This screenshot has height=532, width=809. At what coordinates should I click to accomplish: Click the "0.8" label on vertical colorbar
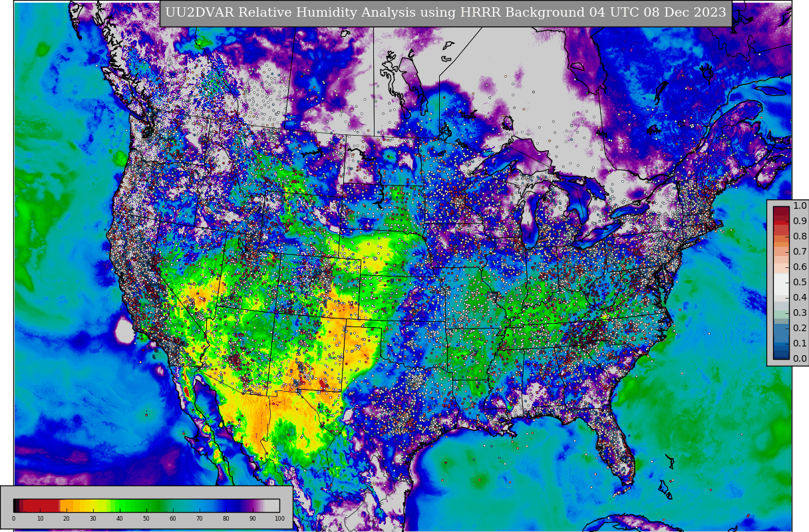[800, 237]
